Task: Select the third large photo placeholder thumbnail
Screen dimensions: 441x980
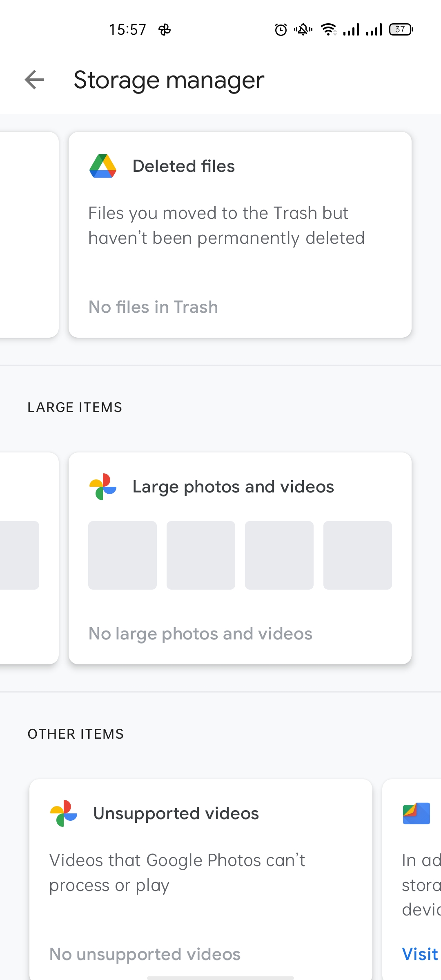Action: point(279,555)
